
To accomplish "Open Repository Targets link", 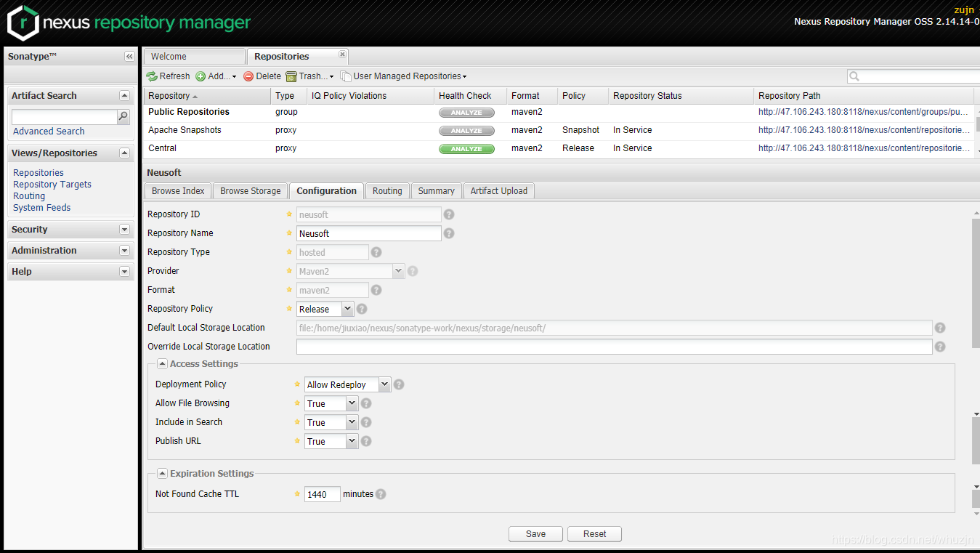I will point(52,185).
